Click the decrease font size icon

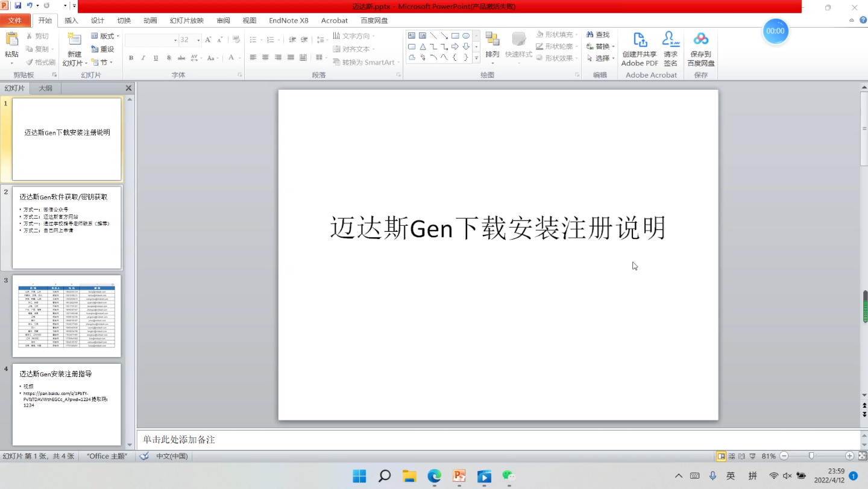point(220,40)
